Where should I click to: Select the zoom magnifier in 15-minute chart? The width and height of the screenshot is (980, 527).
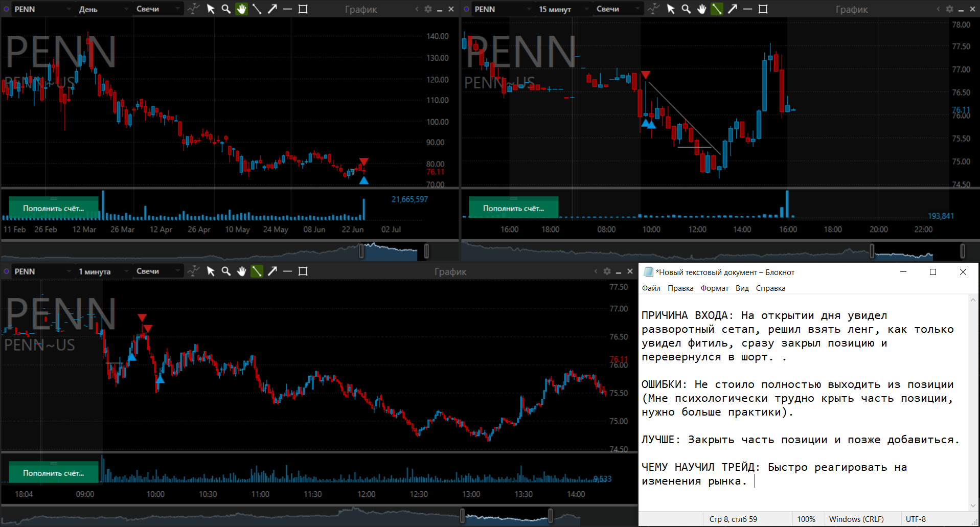click(x=686, y=9)
